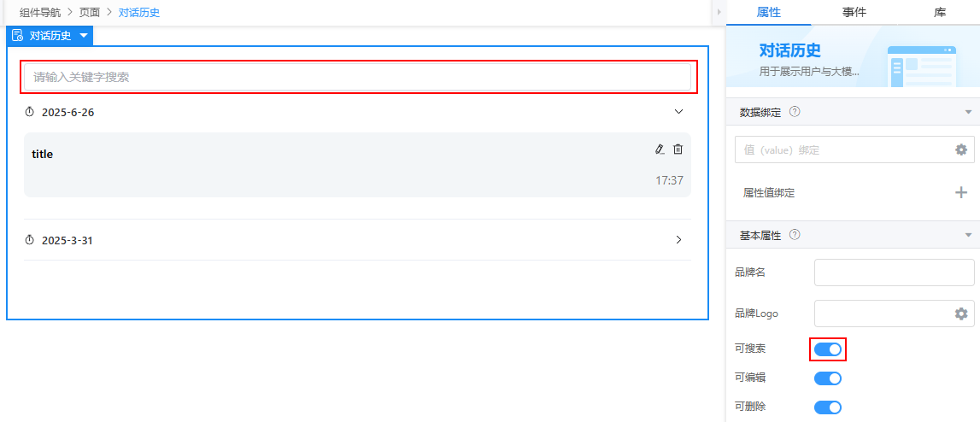Click help icon next to 数据绑定
The width and height of the screenshot is (980, 422).
[795, 112]
